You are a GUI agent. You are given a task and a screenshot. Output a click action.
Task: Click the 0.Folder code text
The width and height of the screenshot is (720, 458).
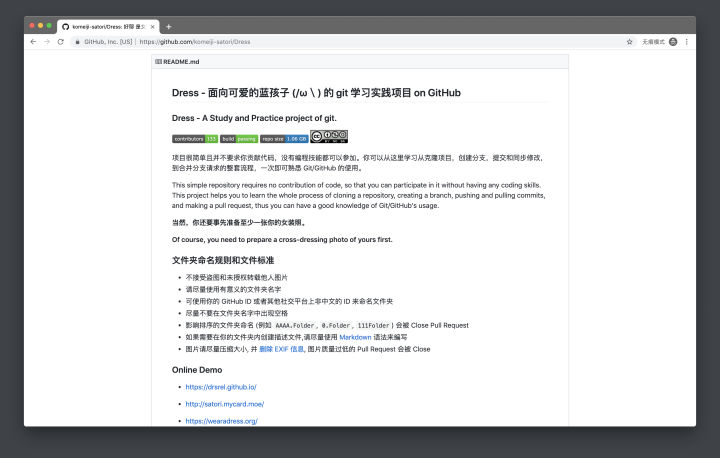pos(336,325)
